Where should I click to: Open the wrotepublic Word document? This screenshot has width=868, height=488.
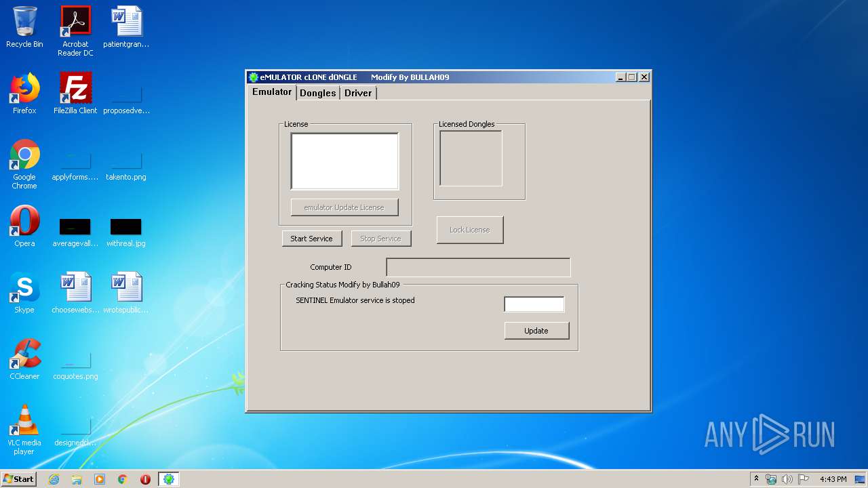coord(126,293)
